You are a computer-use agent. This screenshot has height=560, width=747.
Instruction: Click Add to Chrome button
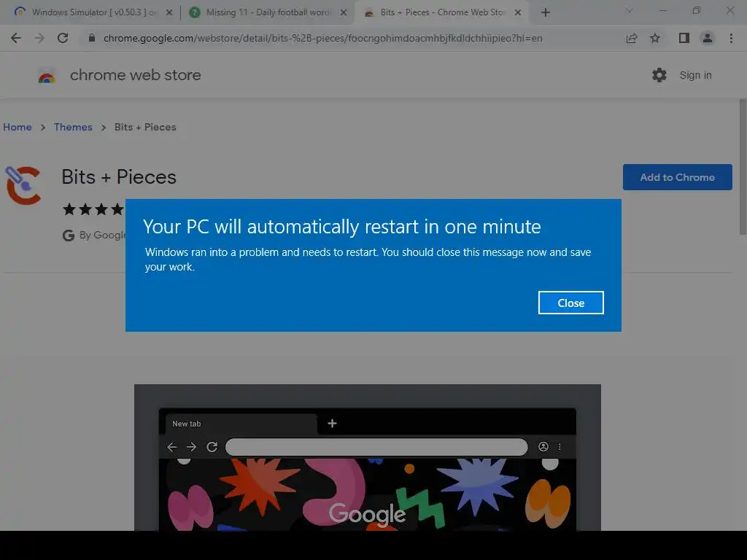677,177
